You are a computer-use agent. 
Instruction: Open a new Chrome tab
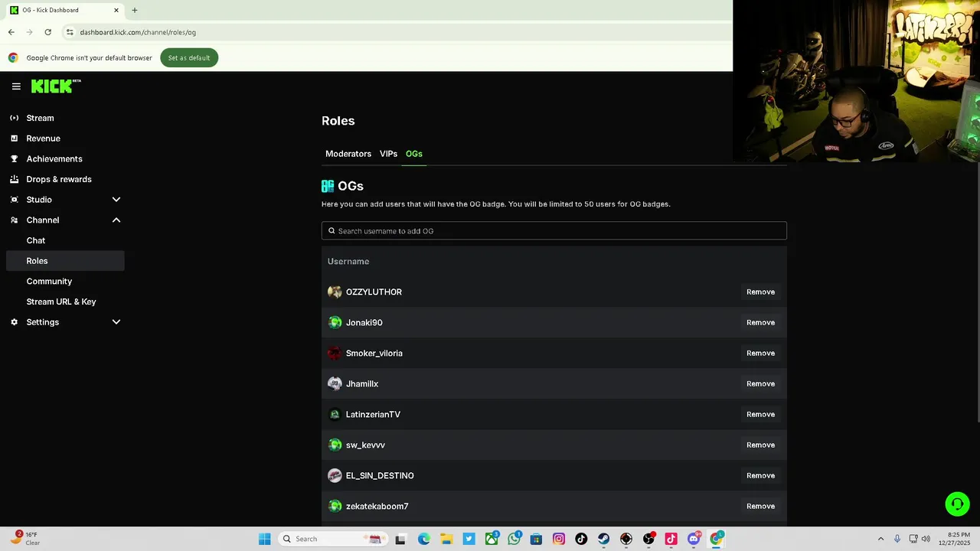coord(135,10)
